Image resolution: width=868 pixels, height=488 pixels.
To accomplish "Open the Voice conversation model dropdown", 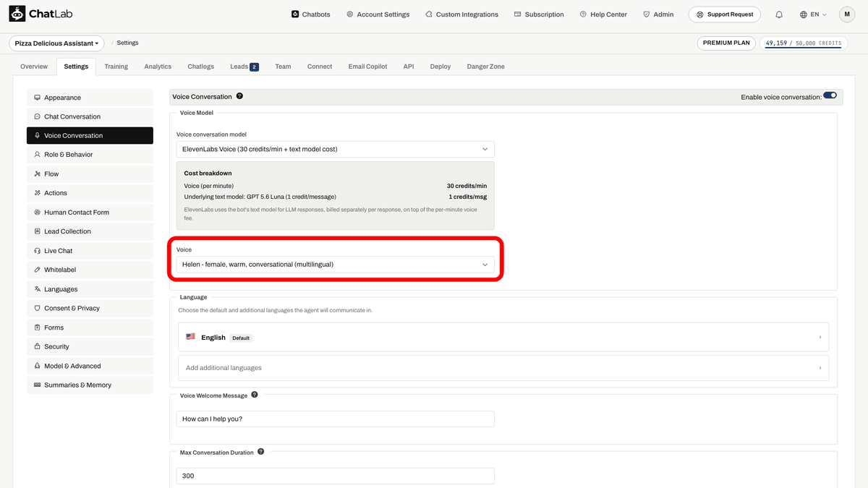I will [x=336, y=149].
